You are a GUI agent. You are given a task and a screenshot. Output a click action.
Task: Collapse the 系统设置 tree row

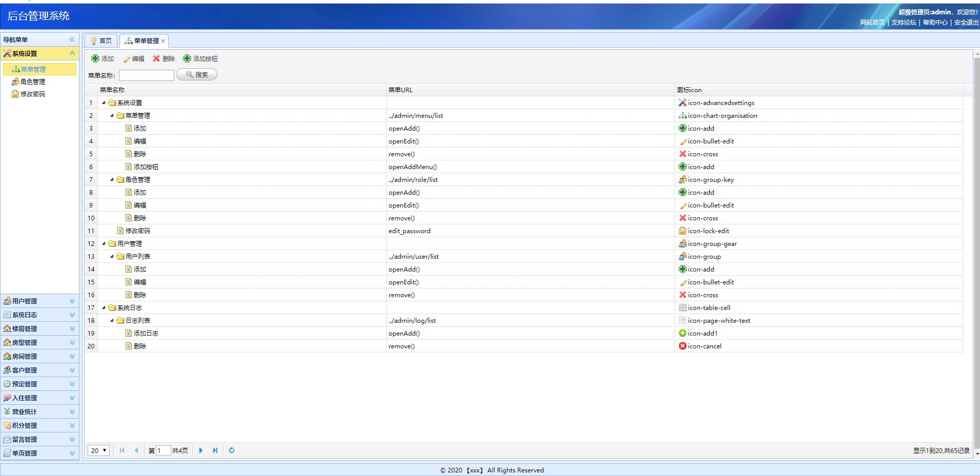(104, 102)
